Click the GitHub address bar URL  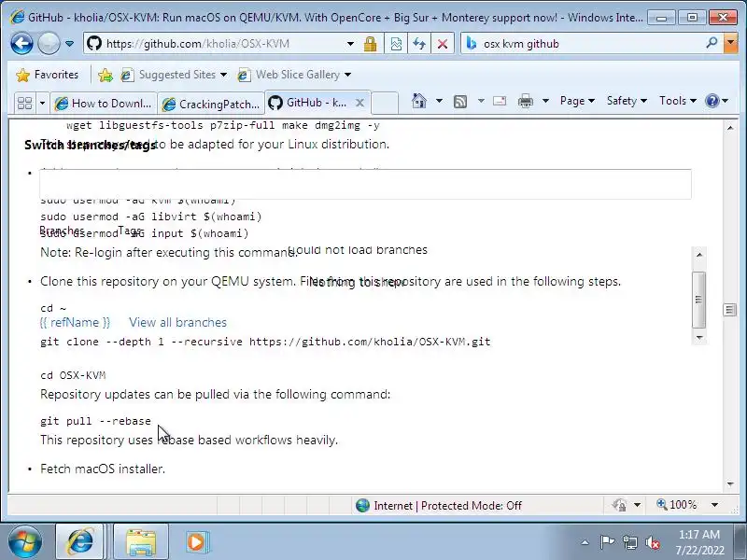click(198, 44)
